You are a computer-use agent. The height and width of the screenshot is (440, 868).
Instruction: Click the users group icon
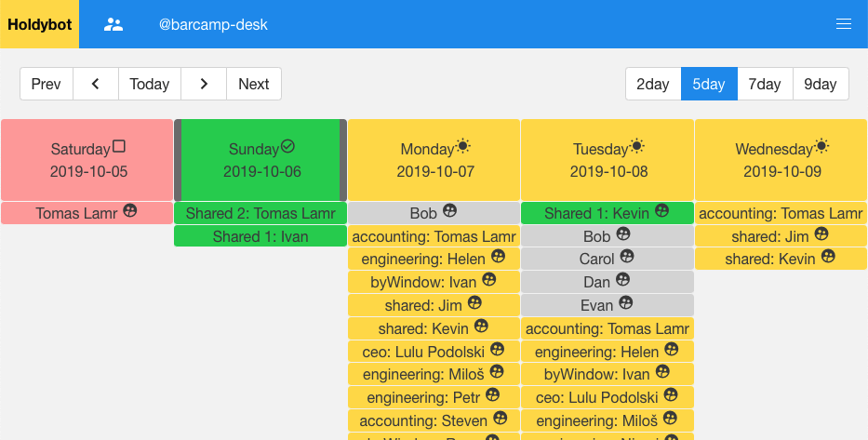coord(114,24)
